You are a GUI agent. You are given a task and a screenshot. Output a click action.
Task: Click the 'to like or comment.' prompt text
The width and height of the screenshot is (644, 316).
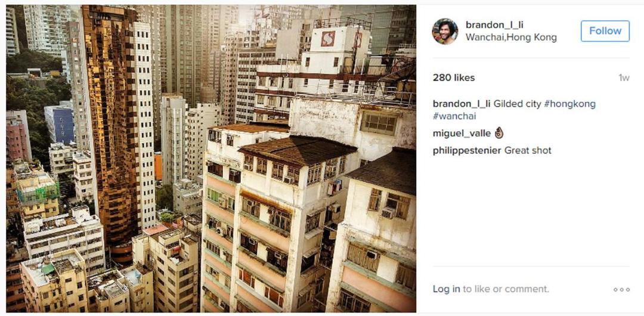pyautogui.click(x=506, y=289)
